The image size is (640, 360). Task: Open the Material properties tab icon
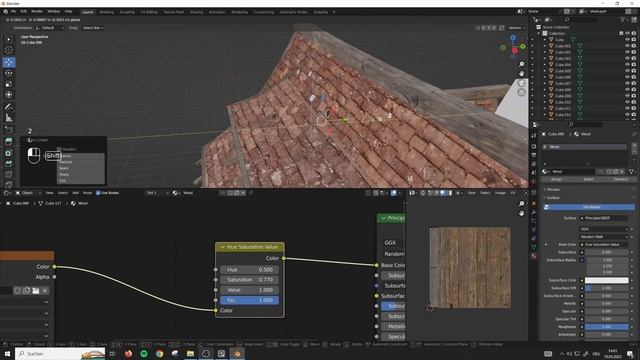point(534,256)
